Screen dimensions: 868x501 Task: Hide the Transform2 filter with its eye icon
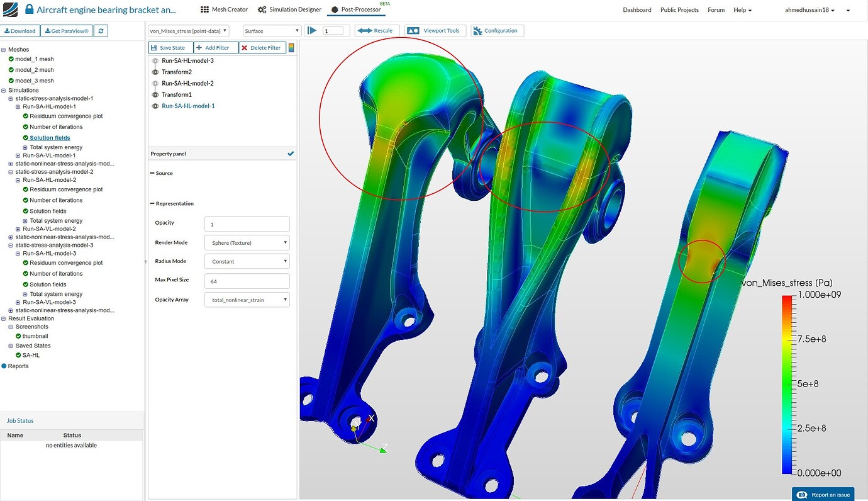click(155, 72)
